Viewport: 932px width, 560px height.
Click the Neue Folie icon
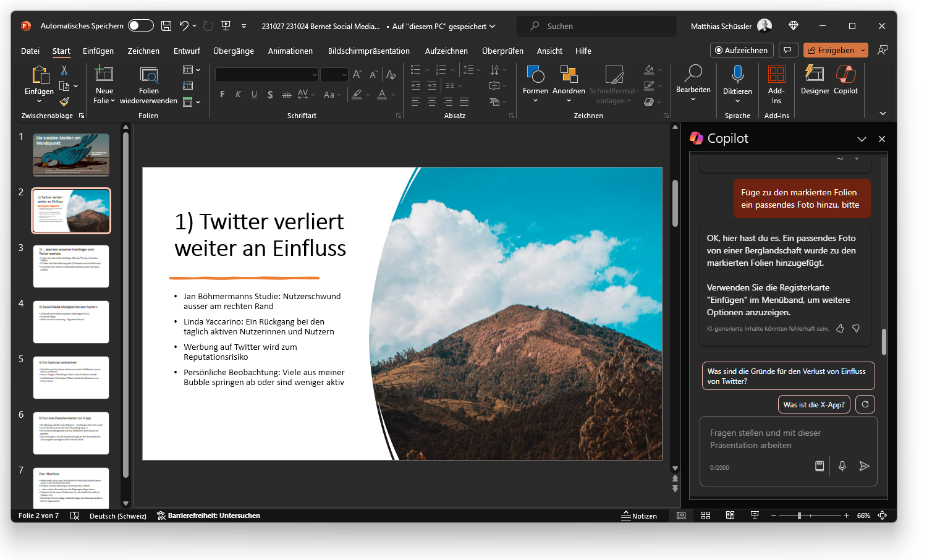104,74
